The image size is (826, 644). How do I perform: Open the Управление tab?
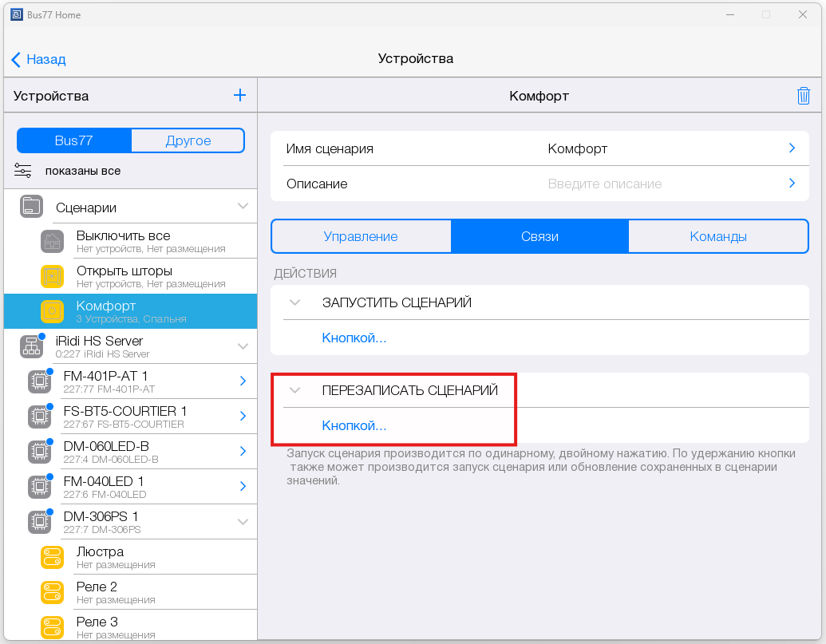[361, 236]
